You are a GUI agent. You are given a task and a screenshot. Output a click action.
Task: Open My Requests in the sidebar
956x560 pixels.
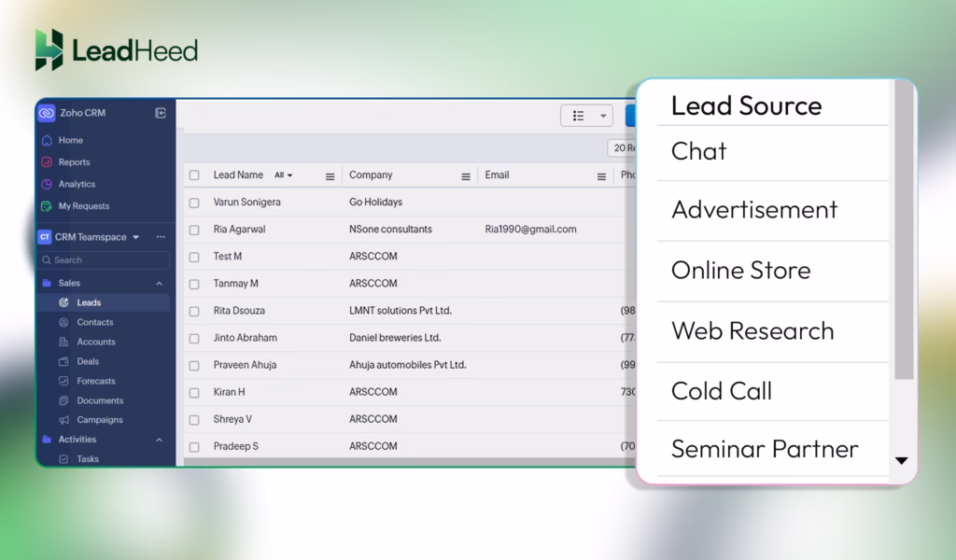[x=49, y=205]
